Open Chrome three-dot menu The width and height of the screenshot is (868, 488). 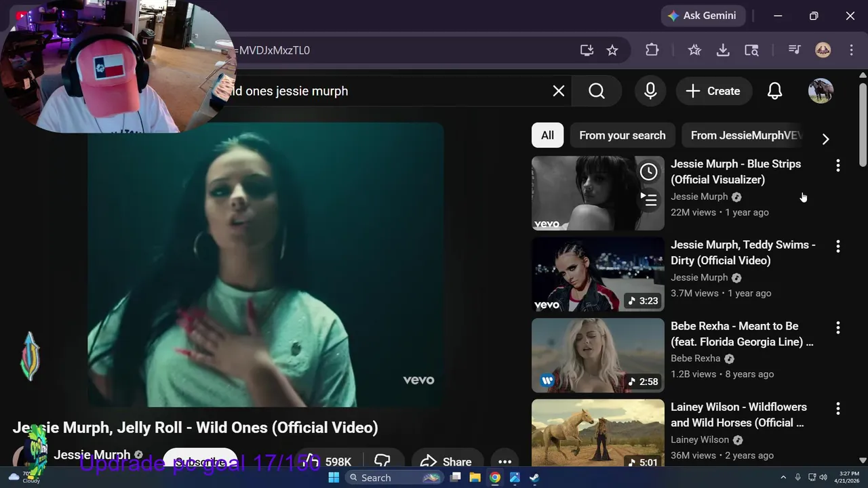click(851, 50)
